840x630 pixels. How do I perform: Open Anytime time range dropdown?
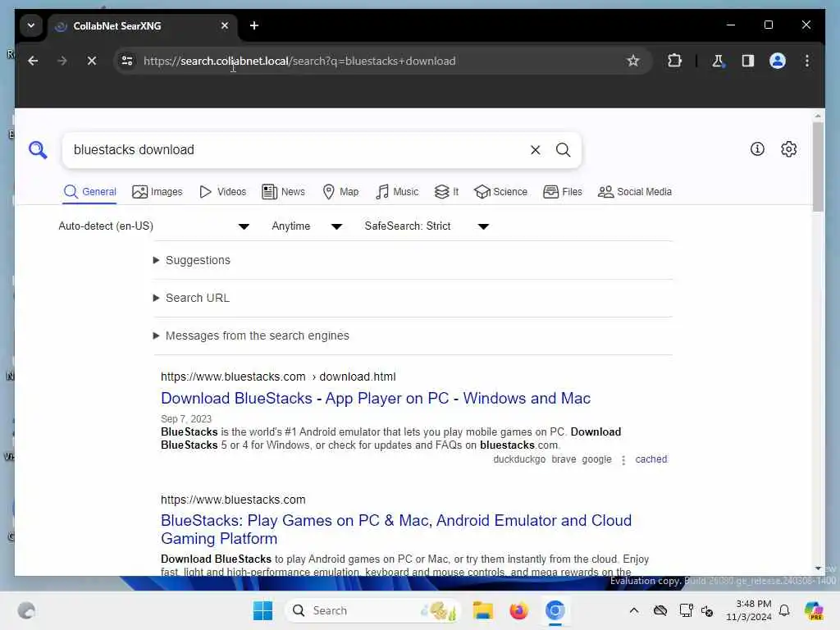pos(307,226)
